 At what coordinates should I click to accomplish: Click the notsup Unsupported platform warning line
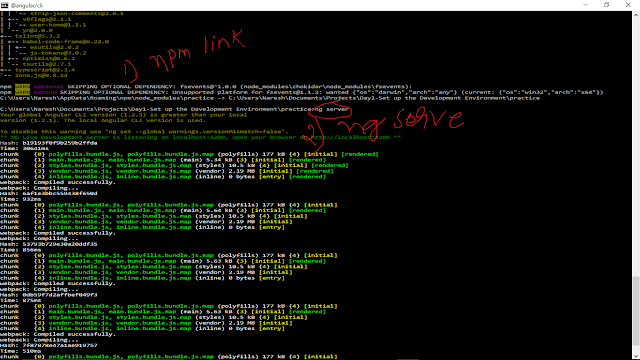302,92
